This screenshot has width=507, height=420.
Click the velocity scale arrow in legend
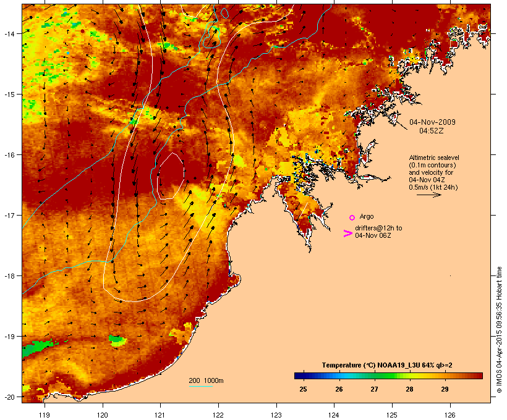pos(428,195)
